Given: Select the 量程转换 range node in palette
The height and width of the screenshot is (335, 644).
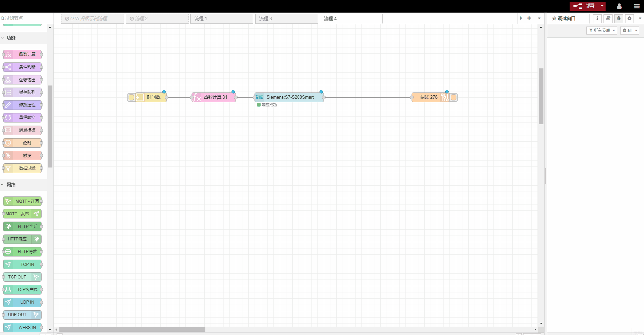Looking at the screenshot, I should point(22,118).
